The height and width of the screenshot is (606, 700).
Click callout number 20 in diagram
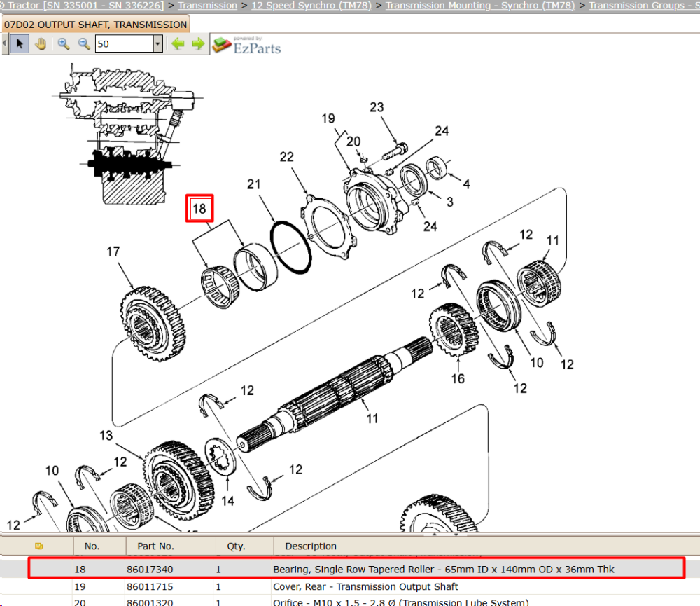point(353,142)
